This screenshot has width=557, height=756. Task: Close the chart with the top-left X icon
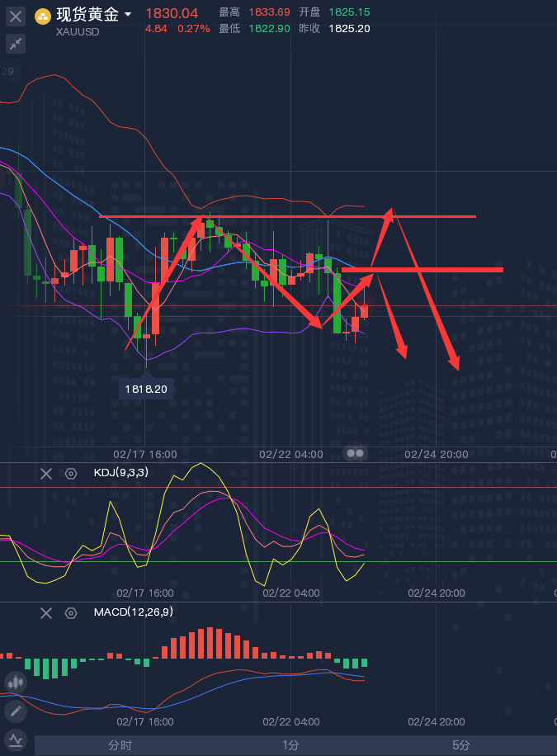16,17
